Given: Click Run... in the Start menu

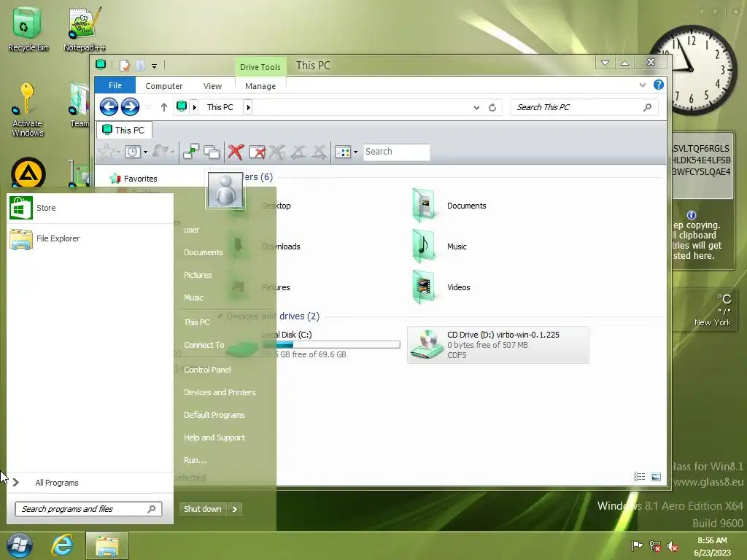Looking at the screenshot, I should pos(195,461).
